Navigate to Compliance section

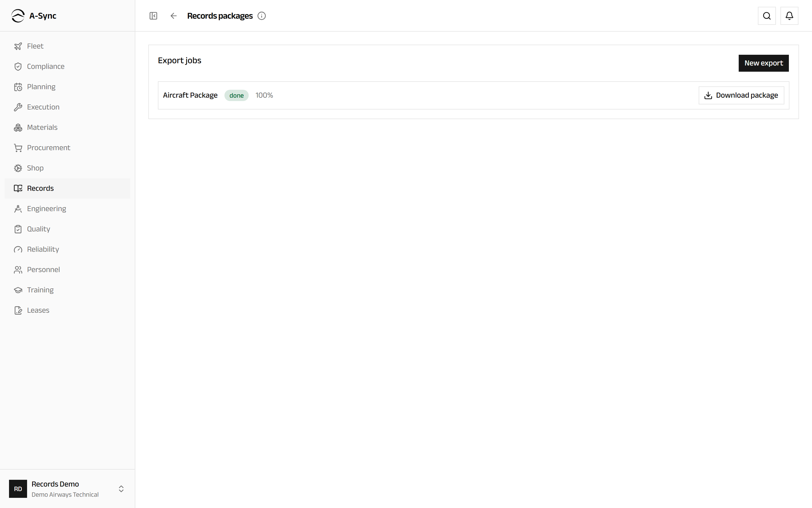point(67,67)
